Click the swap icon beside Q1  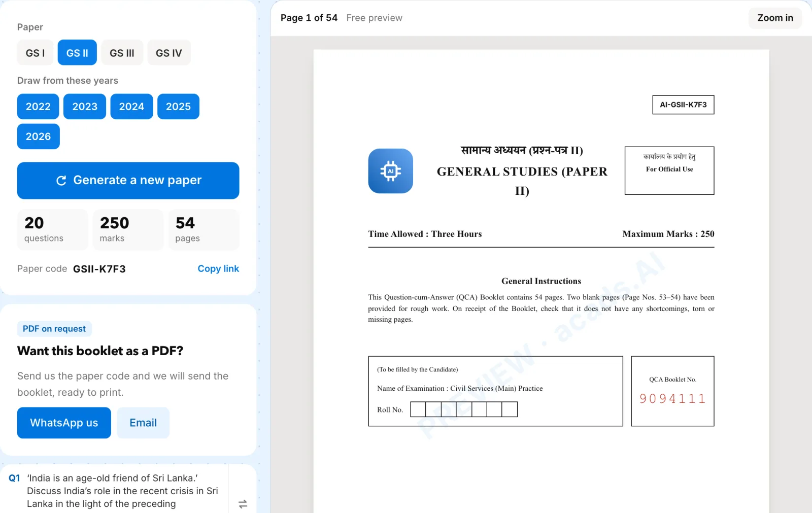tap(243, 504)
